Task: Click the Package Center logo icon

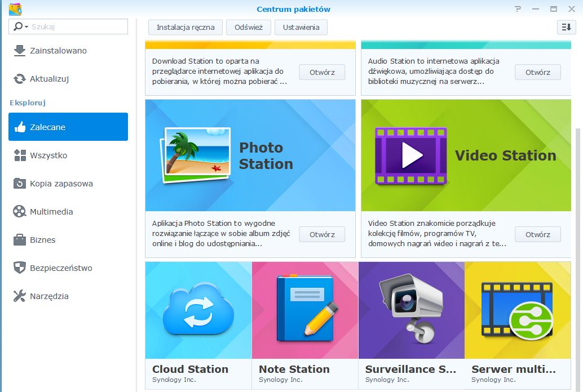Action: coord(15,9)
